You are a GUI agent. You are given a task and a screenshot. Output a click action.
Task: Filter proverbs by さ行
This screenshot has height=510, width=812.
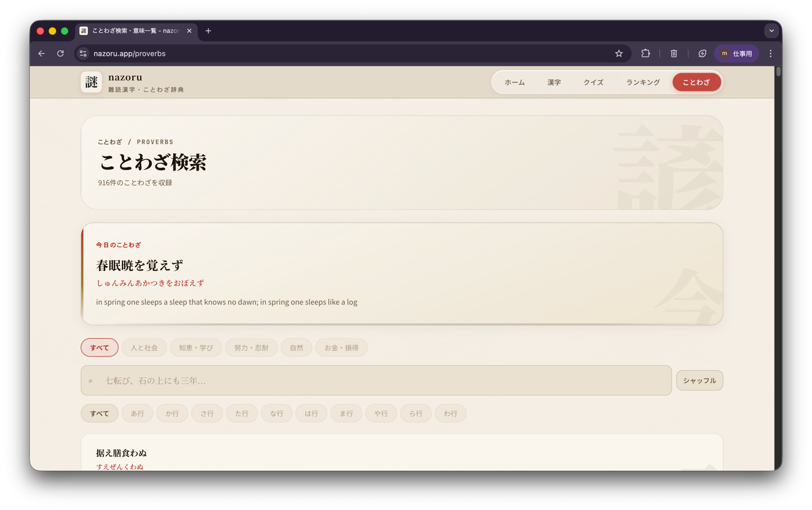point(207,413)
